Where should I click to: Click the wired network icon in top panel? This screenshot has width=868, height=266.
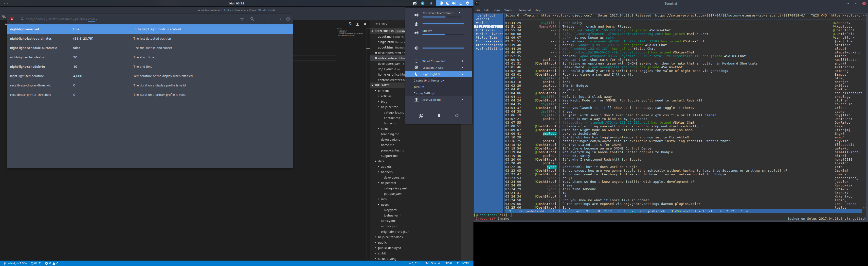click(461, 3)
